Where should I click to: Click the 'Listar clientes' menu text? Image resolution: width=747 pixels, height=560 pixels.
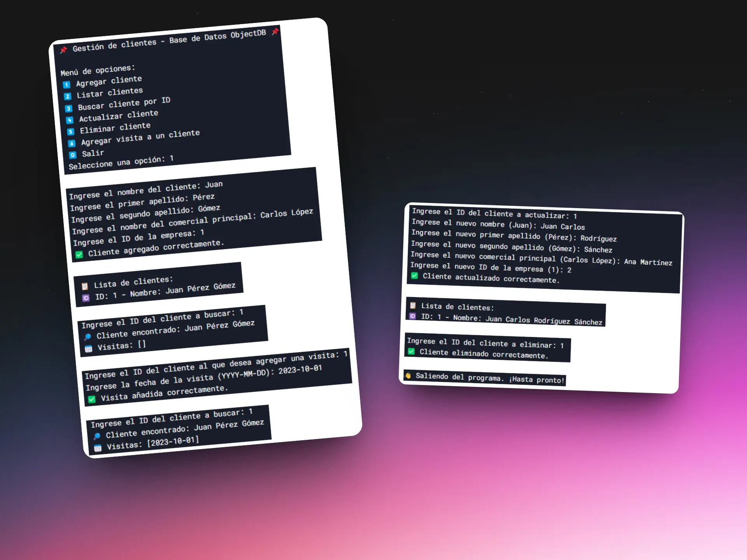pos(110,93)
